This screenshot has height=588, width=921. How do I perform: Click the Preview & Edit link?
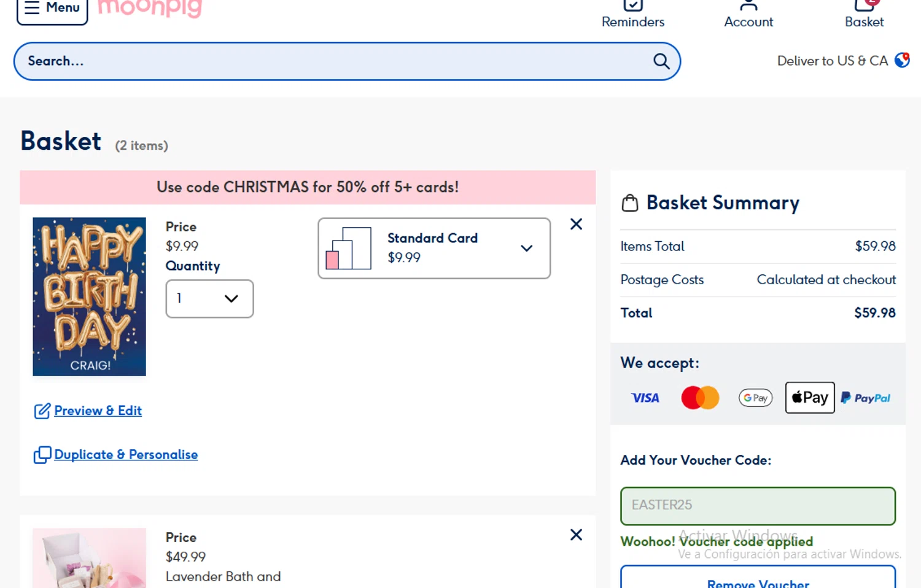pyautogui.click(x=98, y=411)
